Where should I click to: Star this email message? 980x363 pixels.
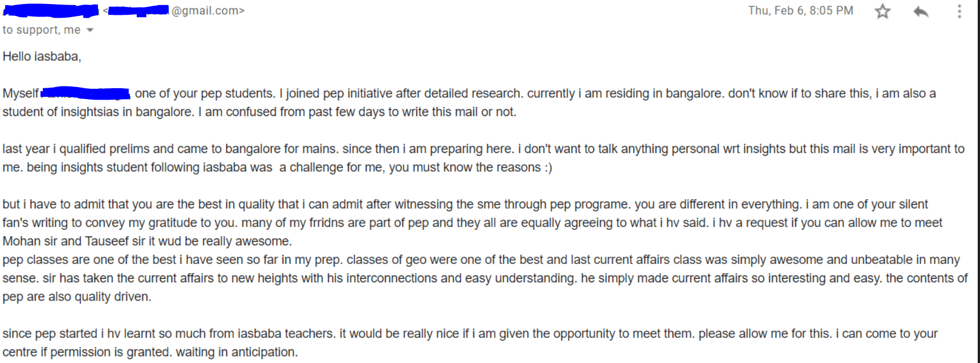882,11
